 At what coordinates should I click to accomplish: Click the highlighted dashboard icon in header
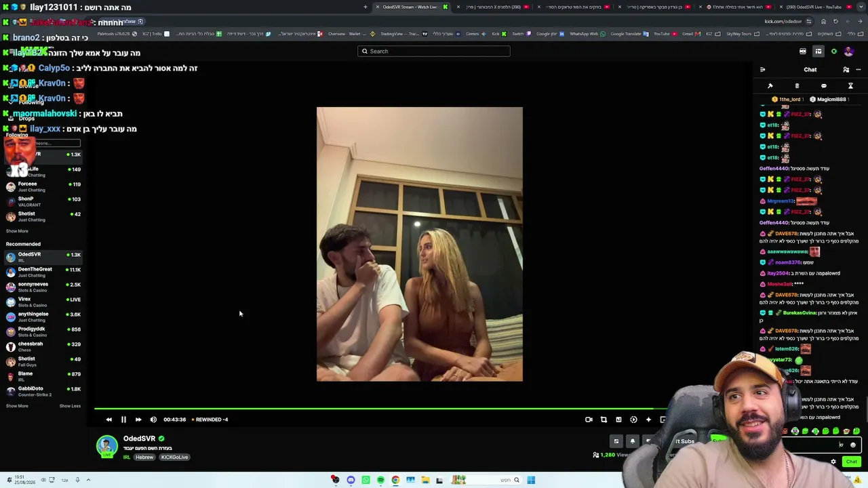[x=818, y=52]
